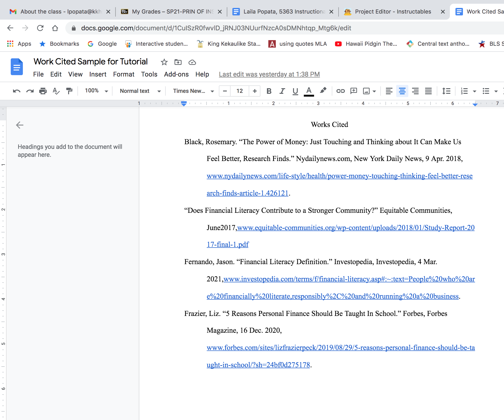This screenshot has height=420, width=504.
Task: Open the insert image toolbar icon
Action: pos(366,91)
